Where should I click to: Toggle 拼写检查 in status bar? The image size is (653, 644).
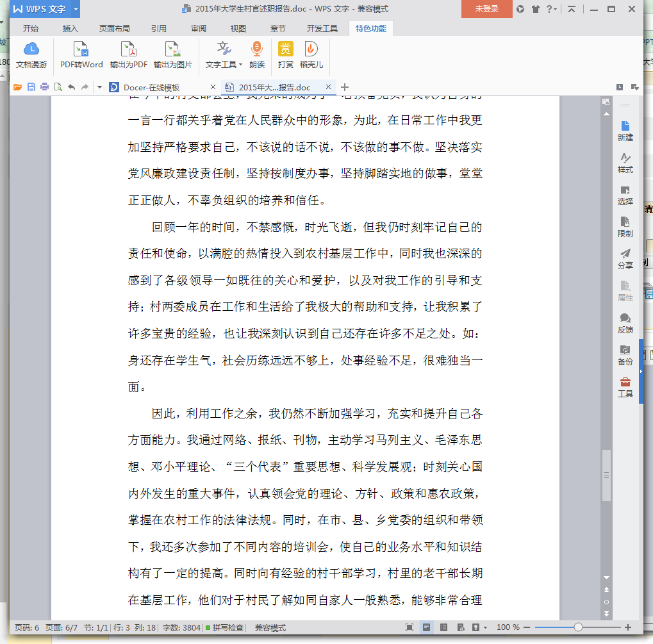[225, 627]
